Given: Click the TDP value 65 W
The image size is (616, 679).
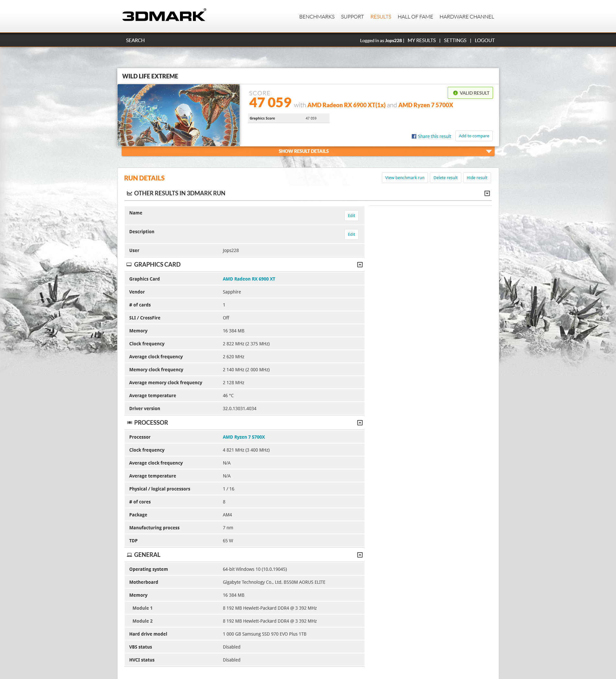Looking at the screenshot, I should tap(228, 541).
